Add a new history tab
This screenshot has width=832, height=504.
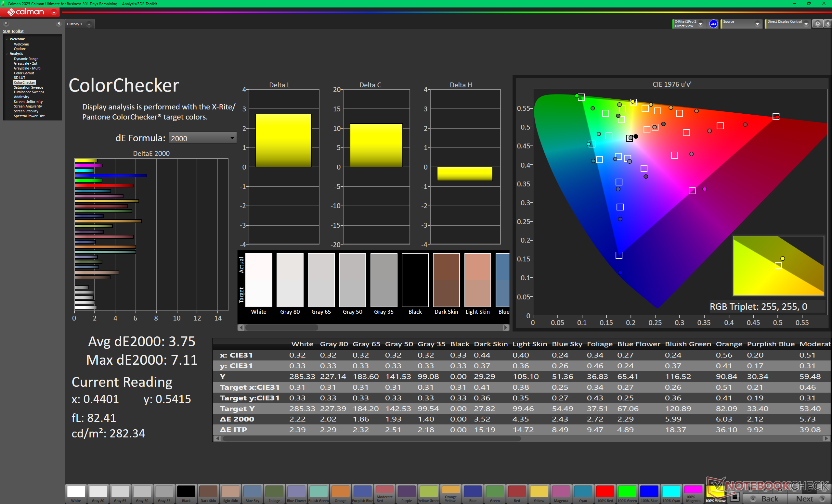(89, 24)
